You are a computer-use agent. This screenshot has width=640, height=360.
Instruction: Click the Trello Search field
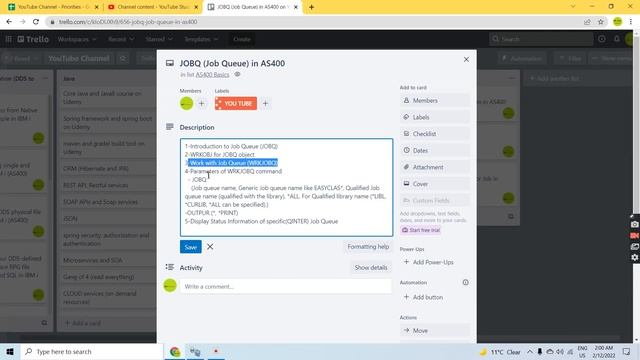click(541, 39)
